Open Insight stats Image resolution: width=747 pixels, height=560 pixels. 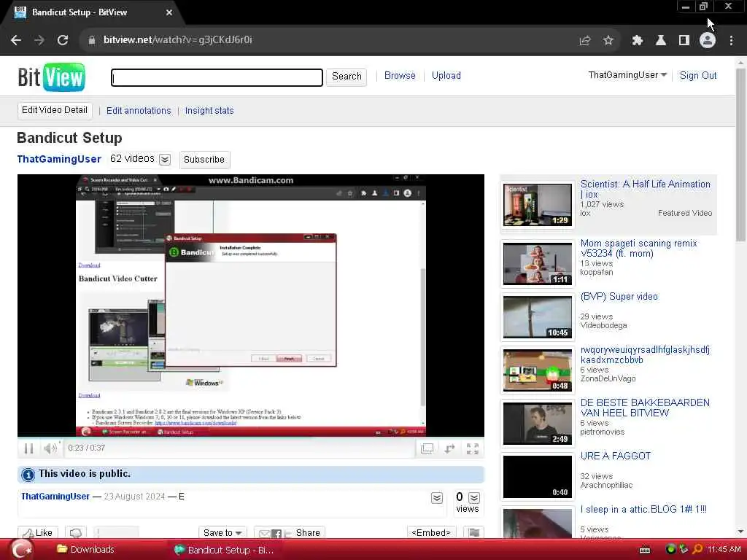point(209,111)
